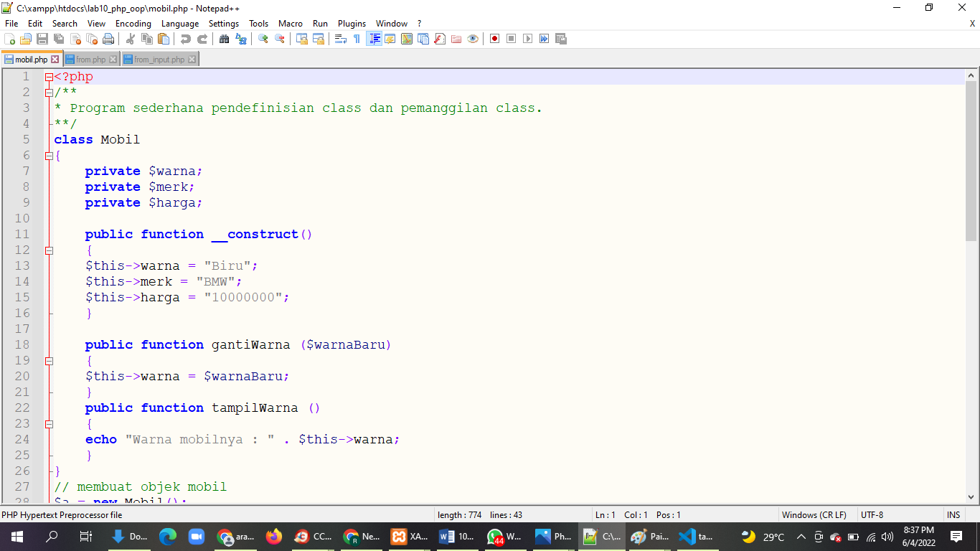Screen dimensions: 980x551
Task: Select the Word wrap toolbar icon
Action: pyautogui.click(x=340, y=39)
